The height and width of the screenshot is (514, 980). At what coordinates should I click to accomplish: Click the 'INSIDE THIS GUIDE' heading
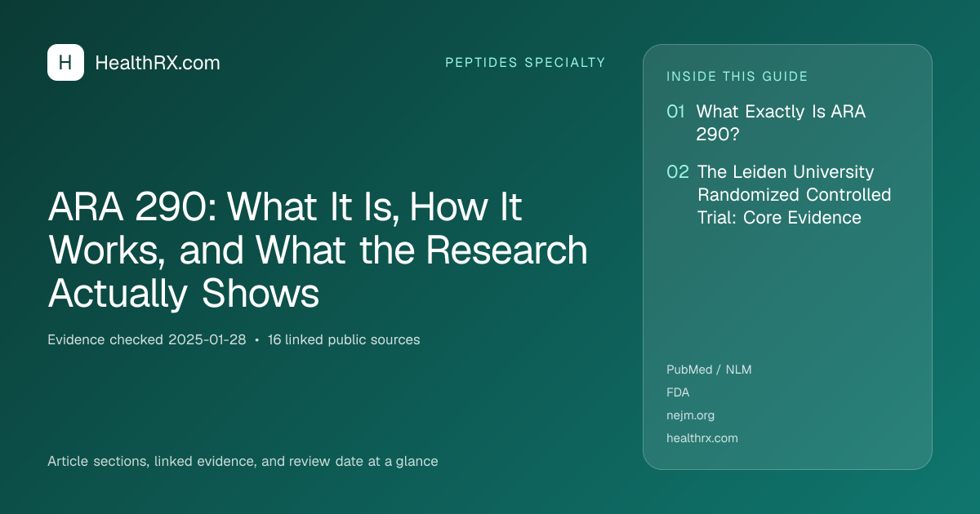[x=737, y=77]
